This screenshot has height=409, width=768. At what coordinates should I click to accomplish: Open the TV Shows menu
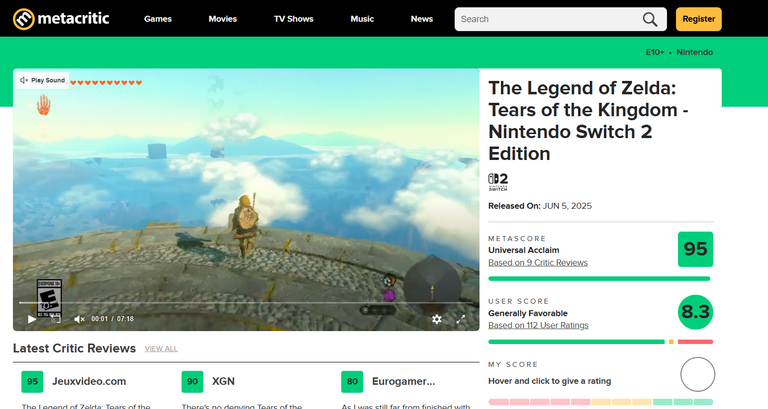(293, 19)
